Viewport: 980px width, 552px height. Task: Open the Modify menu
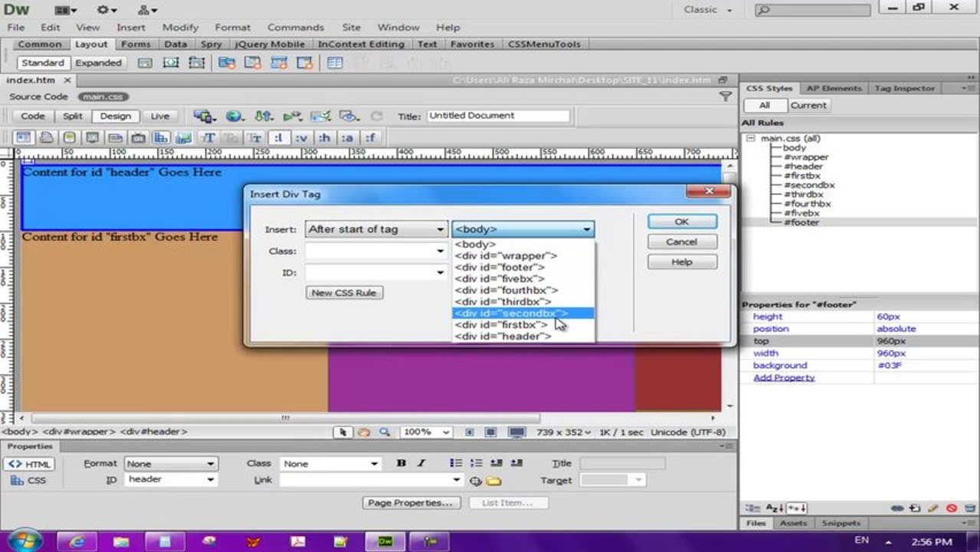pyautogui.click(x=180, y=27)
